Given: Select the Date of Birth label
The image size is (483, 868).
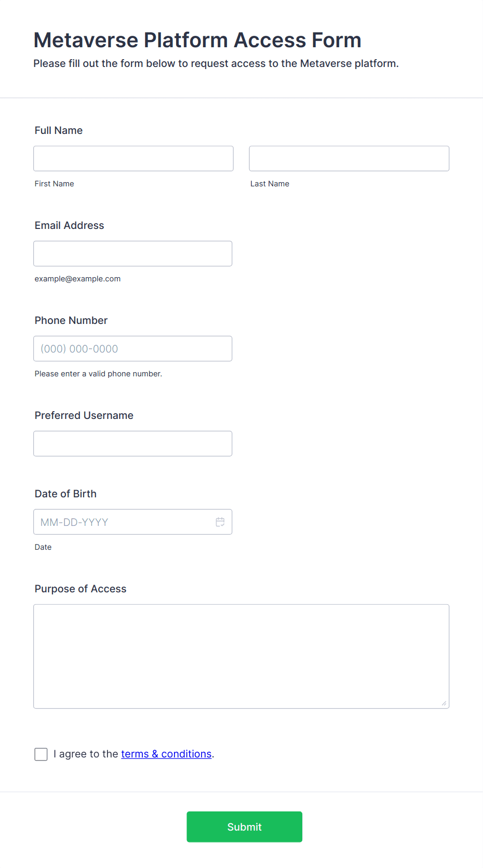Looking at the screenshot, I should pyautogui.click(x=65, y=494).
